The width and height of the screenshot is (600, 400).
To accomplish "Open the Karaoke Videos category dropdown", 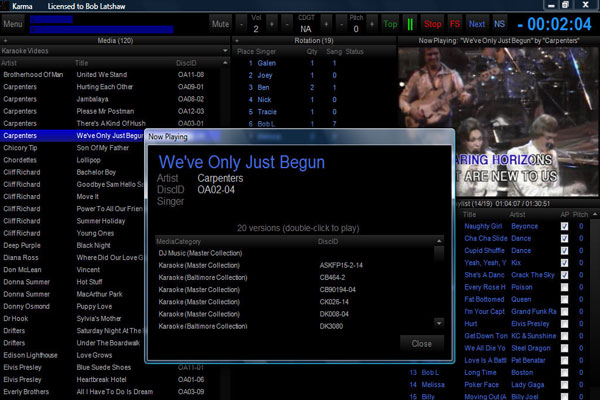I will tap(225, 51).
